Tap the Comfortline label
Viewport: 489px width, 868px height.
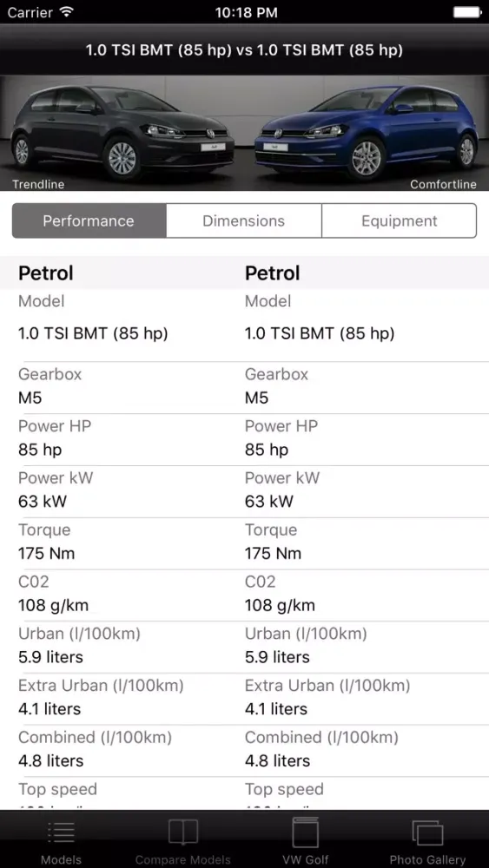[x=443, y=184]
